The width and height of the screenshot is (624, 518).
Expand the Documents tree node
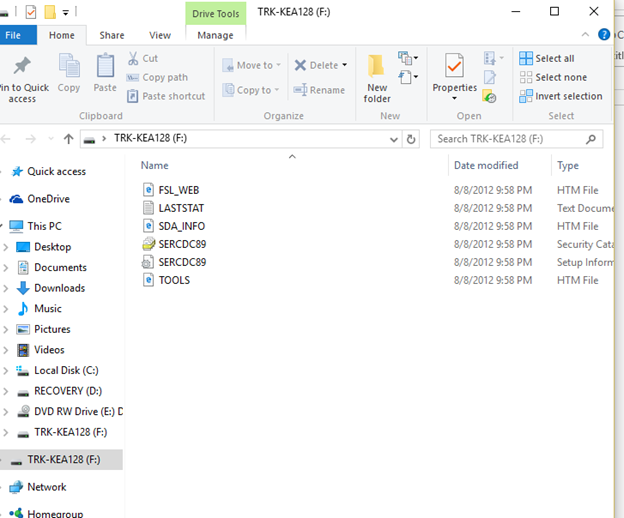click(6, 268)
